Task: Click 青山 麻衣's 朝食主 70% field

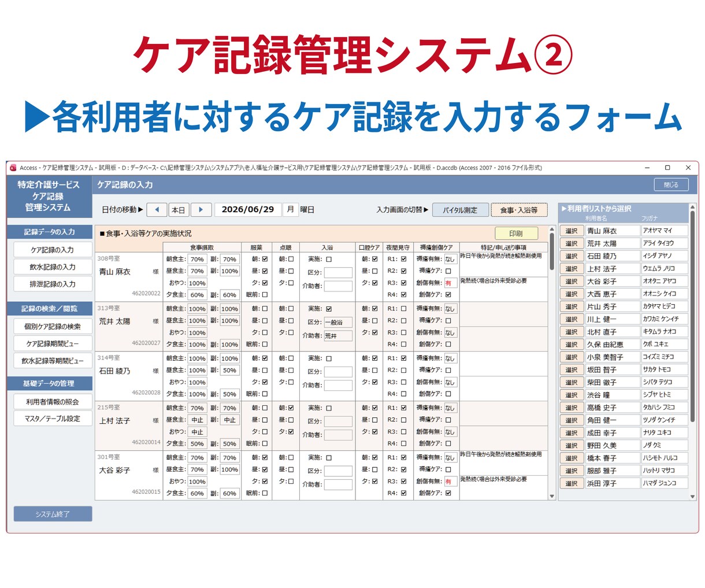Action: (x=197, y=260)
